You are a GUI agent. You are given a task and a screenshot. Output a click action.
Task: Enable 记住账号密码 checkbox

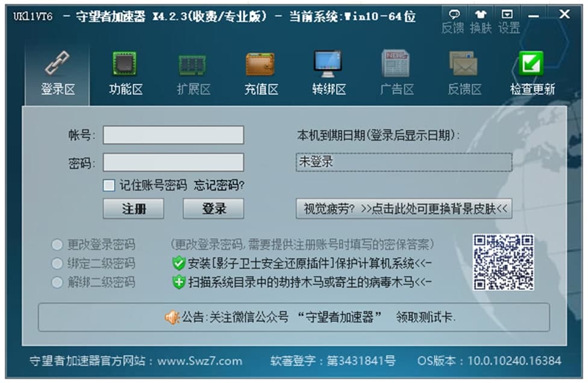pyautogui.click(x=109, y=185)
